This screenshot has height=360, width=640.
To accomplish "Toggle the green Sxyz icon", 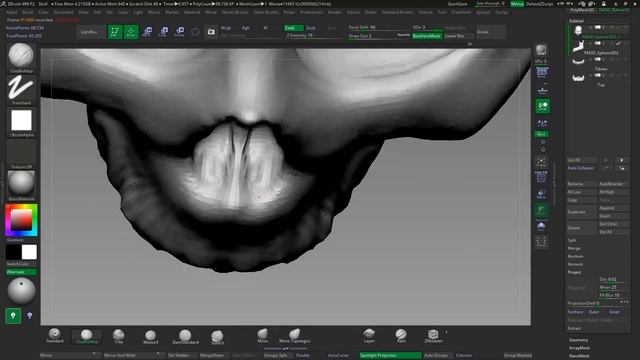I will (x=542, y=134).
